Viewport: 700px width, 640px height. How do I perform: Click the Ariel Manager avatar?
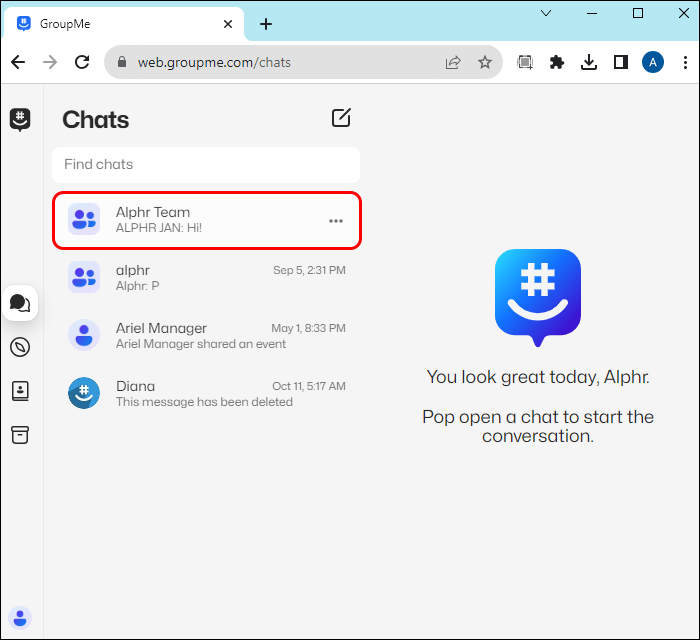[84, 335]
